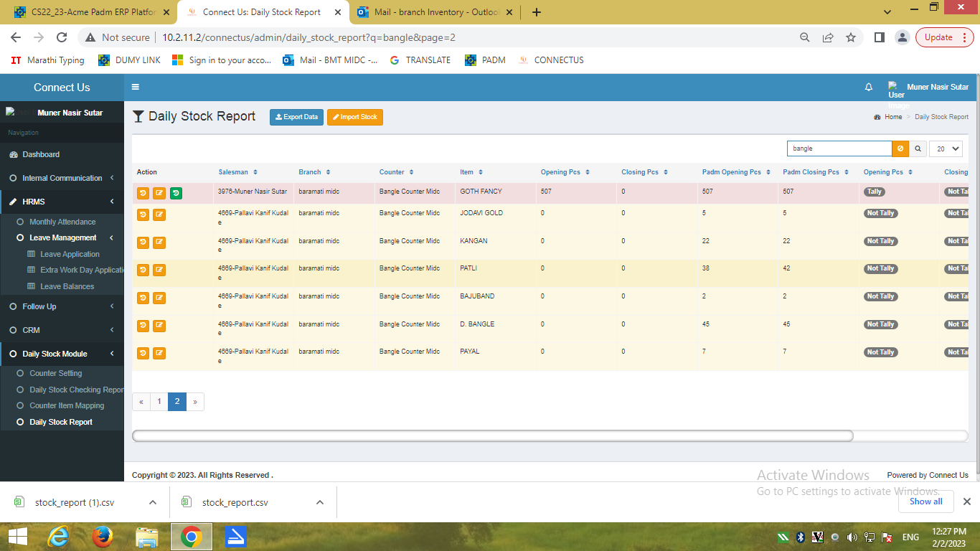Viewport: 980px width, 551px height.
Task: Click share page icon in address bar
Action: [x=828, y=37]
